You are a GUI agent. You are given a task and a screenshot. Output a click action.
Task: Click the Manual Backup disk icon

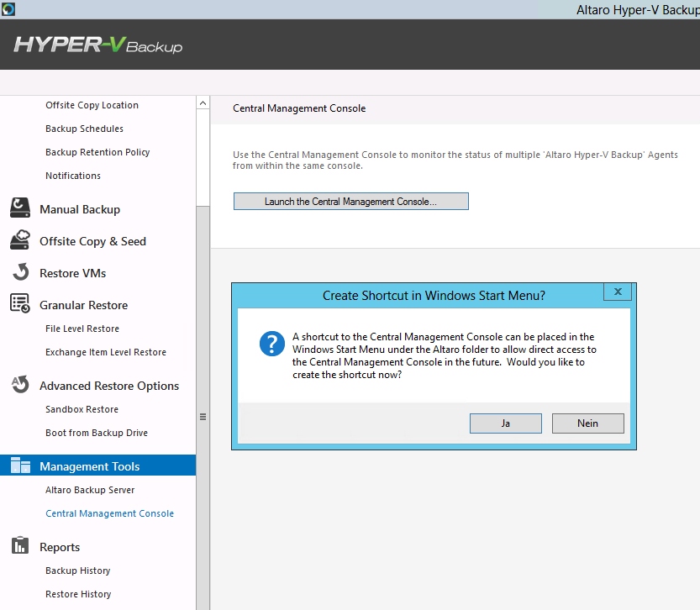coord(20,208)
